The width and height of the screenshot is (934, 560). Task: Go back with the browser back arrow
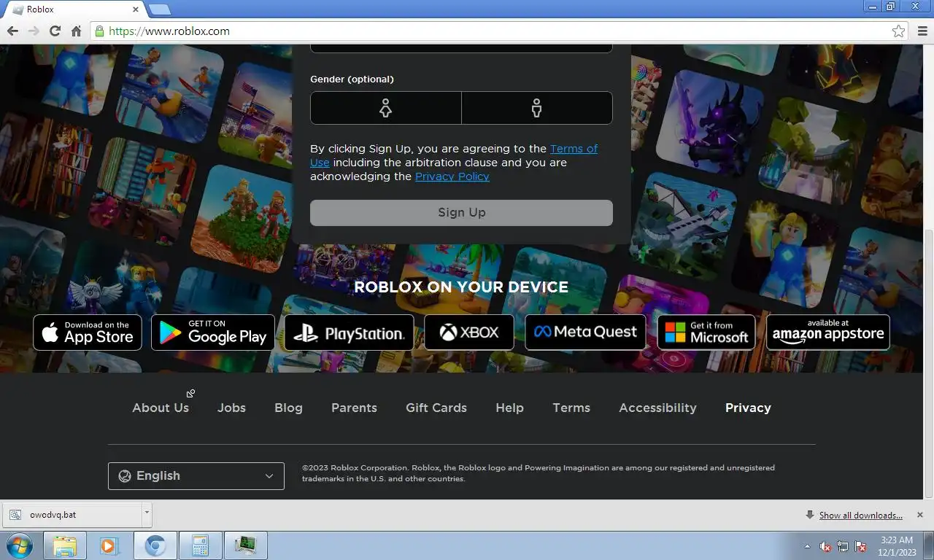(12, 31)
